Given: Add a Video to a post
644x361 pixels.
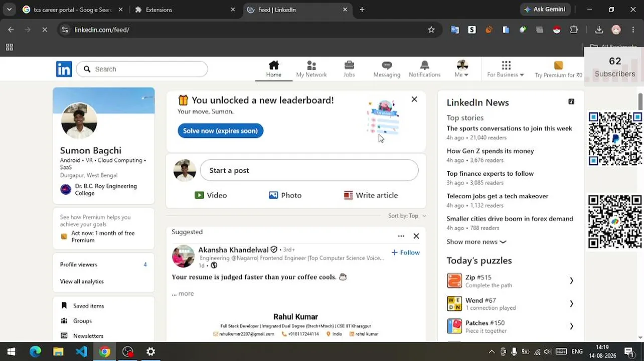Looking at the screenshot, I should [211, 195].
